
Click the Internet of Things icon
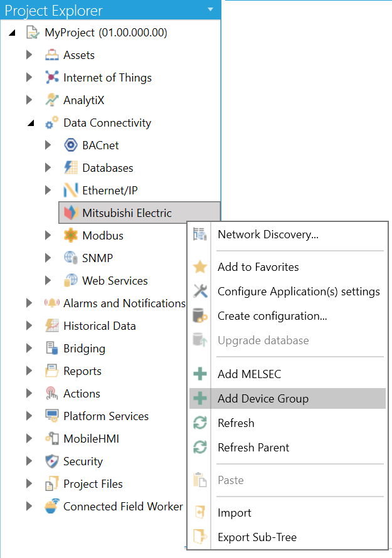pyautogui.click(x=52, y=78)
